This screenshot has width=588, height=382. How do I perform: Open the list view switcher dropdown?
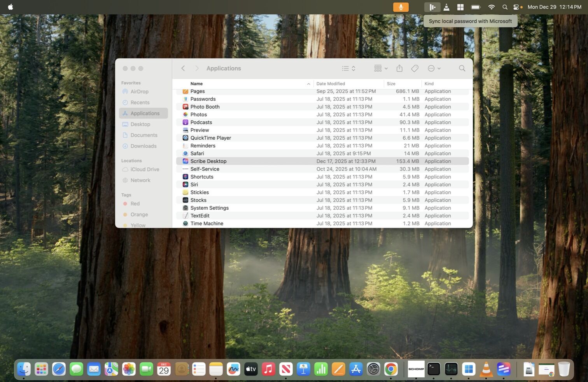point(348,68)
